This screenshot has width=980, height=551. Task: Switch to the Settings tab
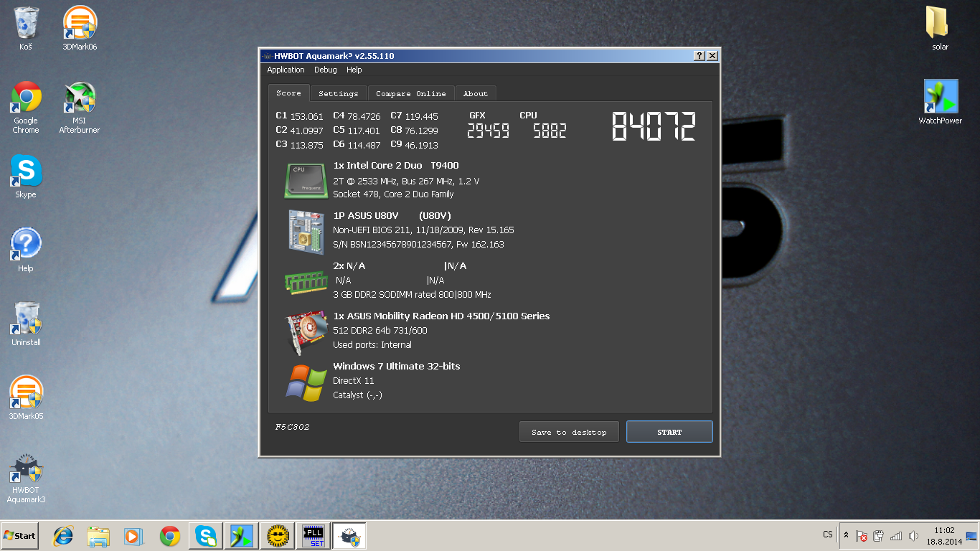point(339,93)
